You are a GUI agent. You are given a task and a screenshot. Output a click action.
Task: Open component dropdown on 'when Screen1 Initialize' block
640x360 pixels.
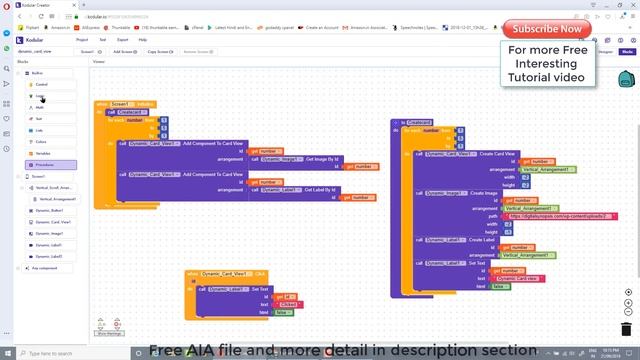click(122, 104)
